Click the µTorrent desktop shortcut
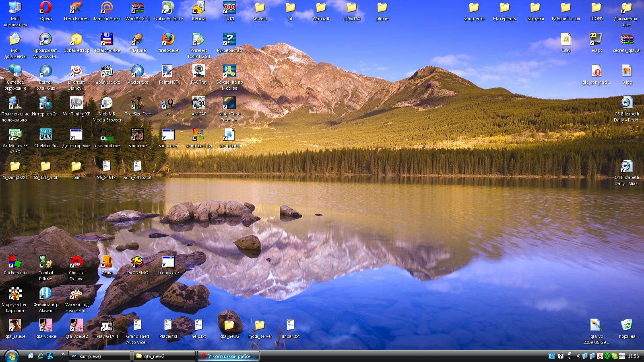The width and height of the screenshot is (644, 362). pos(76,72)
